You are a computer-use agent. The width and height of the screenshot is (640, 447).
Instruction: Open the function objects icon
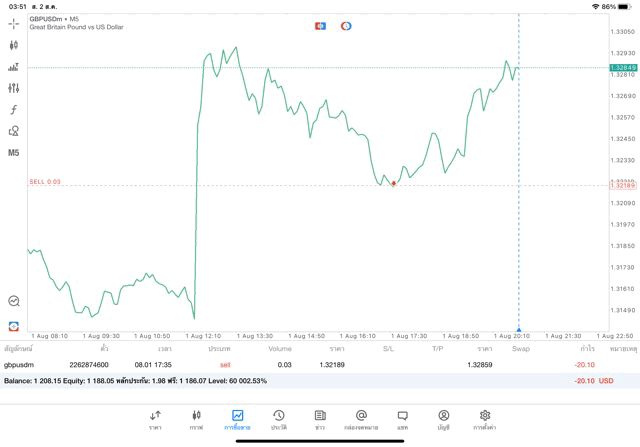14,110
